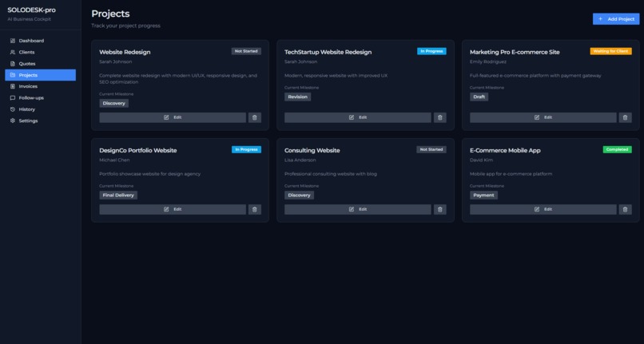
Task: Click the Draft milestone tag
Action: [x=479, y=97]
